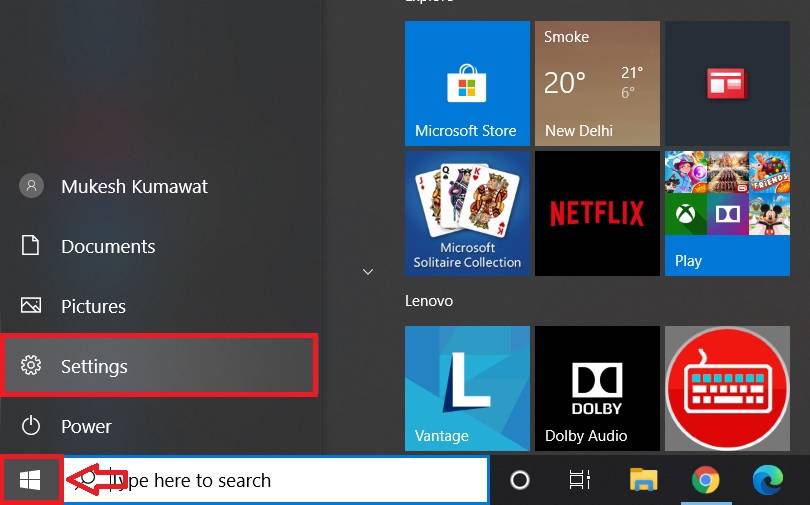810x505 pixels.
Task: Open the red keyboard app tile
Action: [x=727, y=388]
